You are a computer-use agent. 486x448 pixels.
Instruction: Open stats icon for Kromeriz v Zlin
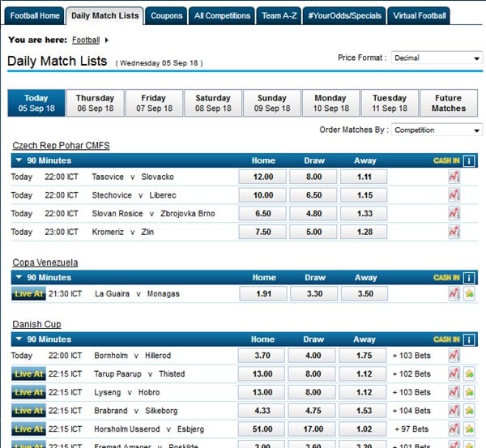(454, 232)
